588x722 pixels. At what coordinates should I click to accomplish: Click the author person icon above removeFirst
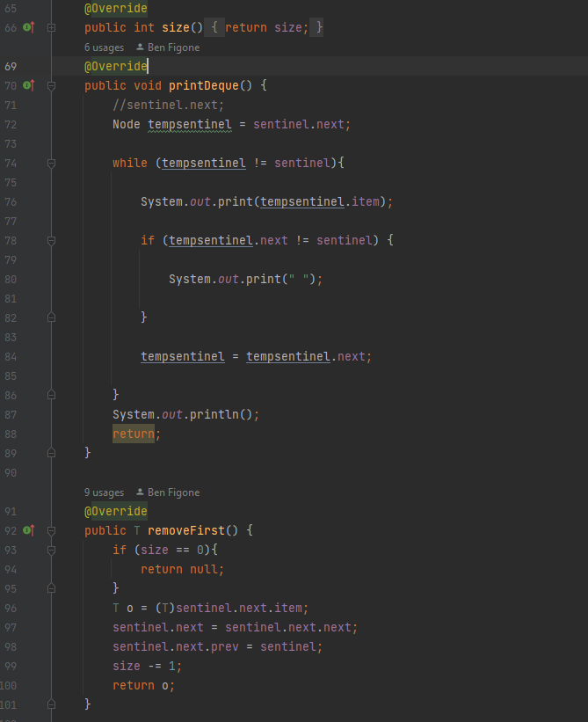140,492
